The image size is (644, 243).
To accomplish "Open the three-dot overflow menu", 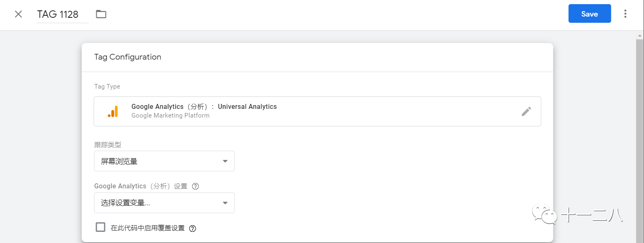I will [625, 14].
